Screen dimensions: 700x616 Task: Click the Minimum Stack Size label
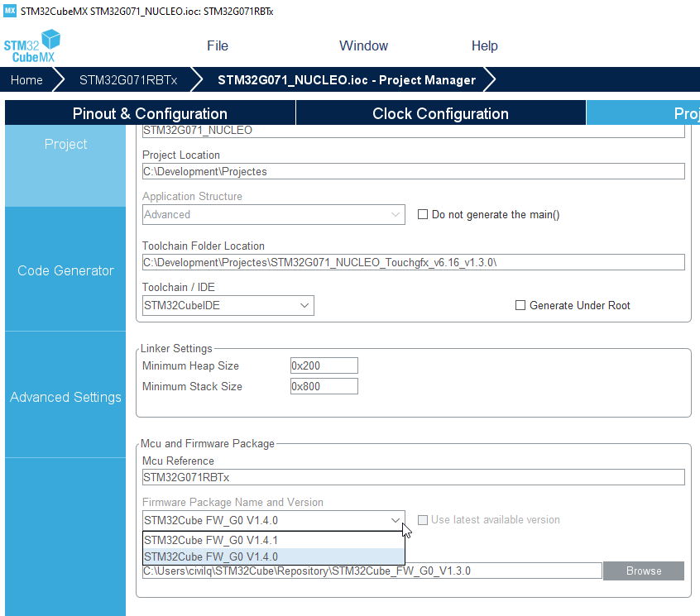(193, 386)
